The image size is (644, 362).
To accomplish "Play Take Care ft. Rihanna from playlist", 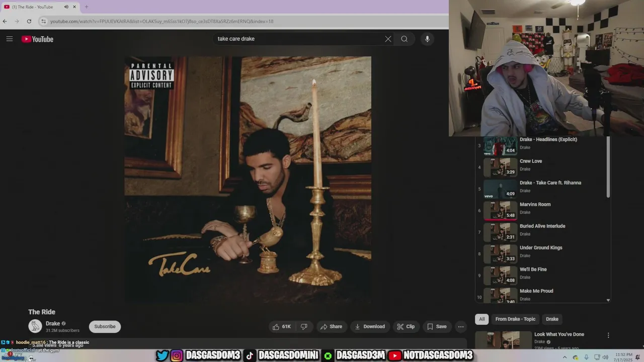I will point(550,183).
